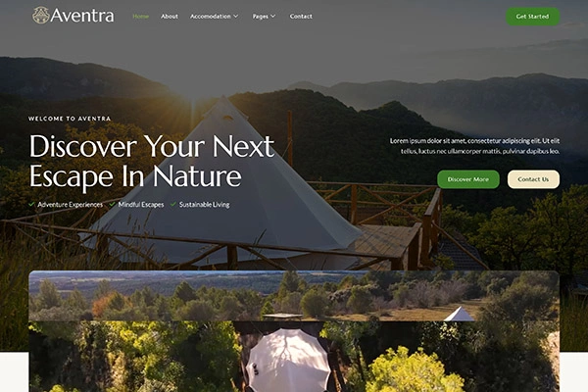Click the checkmark beside Mindful Escapes
Viewport: 588px width, 392px height.
(x=112, y=204)
